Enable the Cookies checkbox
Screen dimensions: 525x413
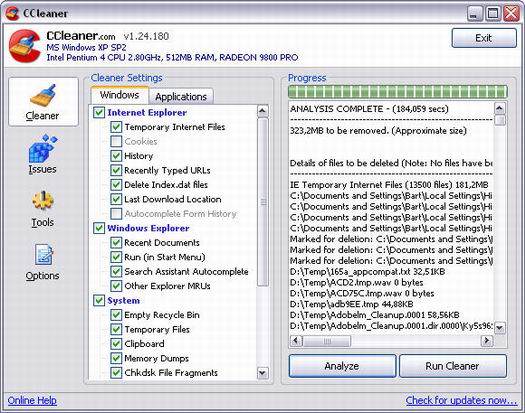[116, 141]
